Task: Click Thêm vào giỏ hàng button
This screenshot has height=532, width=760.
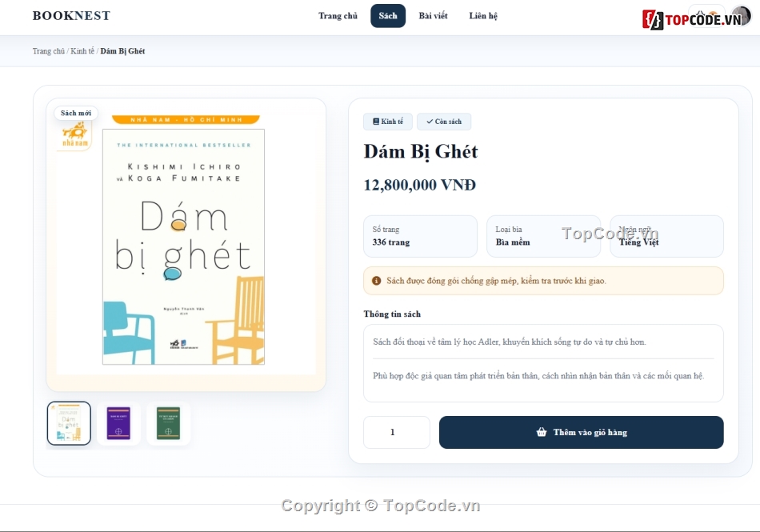Action: coord(581,432)
